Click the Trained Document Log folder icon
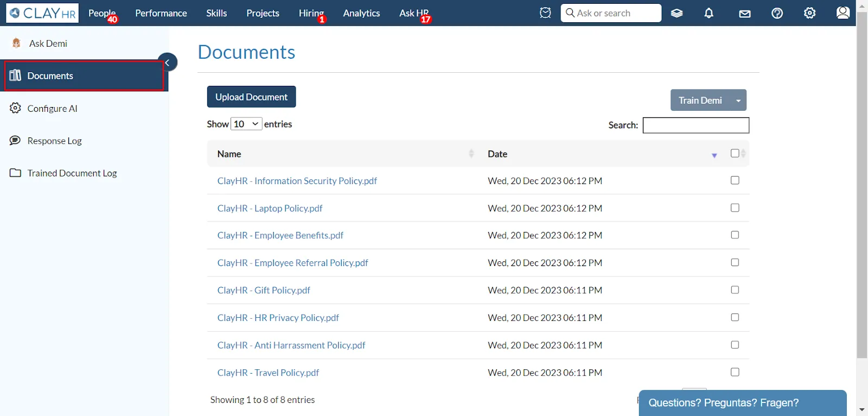Viewport: 868px width, 416px height. (15, 173)
